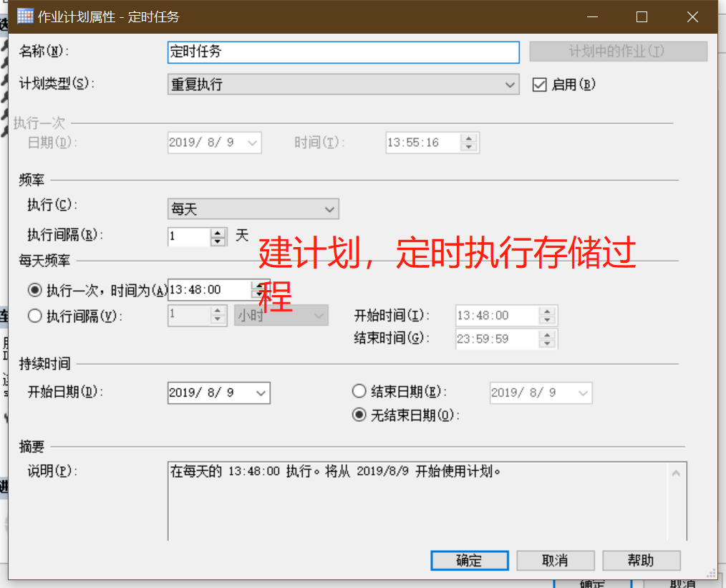This screenshot has width=726, height=588.
Task: Click the 名称 field containing 定时任务
Action: point(343,52)
